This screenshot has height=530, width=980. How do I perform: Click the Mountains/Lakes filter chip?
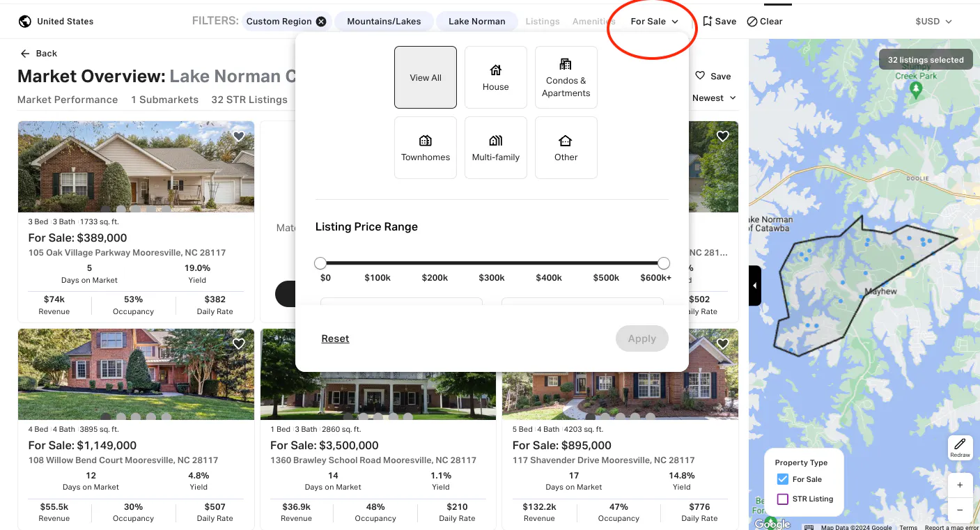pyautogui.click(x=384, y=22)
